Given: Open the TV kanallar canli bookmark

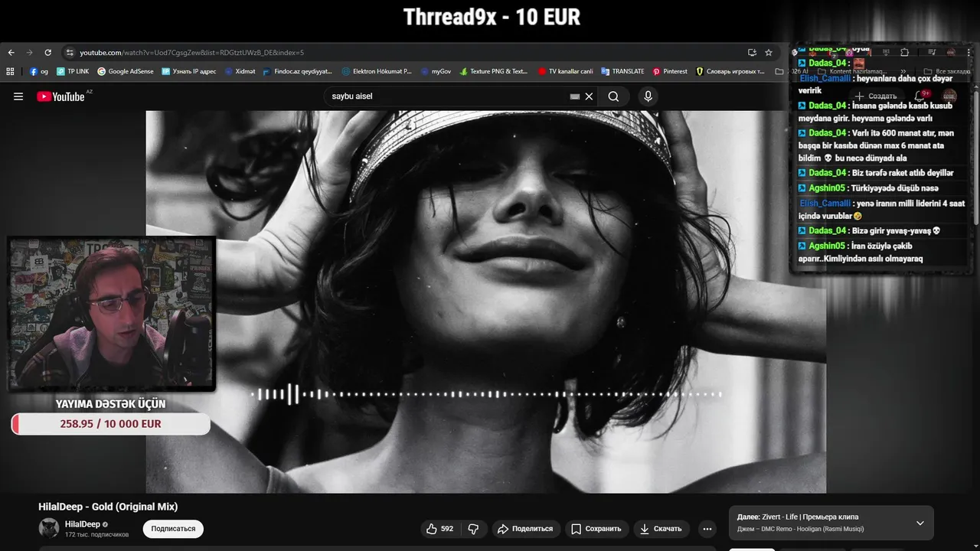Looking at the screenshot, I should coord(566,71).
